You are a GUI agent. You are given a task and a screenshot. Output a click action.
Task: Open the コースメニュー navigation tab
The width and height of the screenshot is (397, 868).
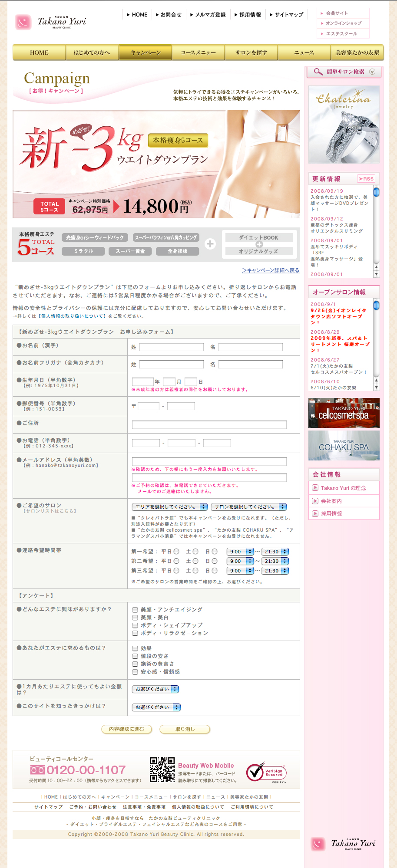click(198, 53)
